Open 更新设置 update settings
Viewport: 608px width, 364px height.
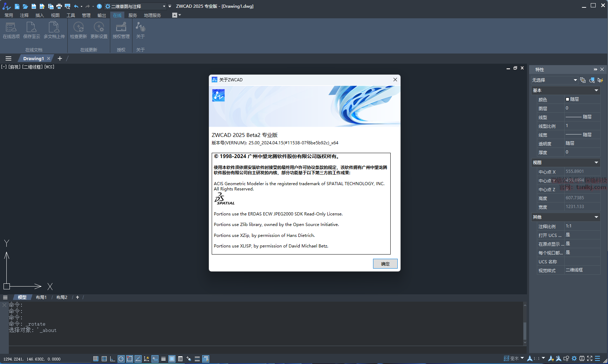tap(99, 30)
